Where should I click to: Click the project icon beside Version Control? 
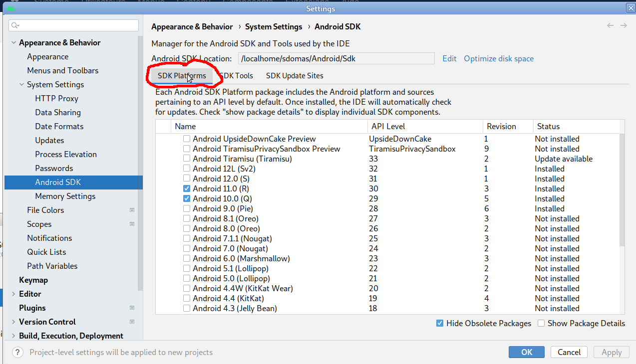132,322
